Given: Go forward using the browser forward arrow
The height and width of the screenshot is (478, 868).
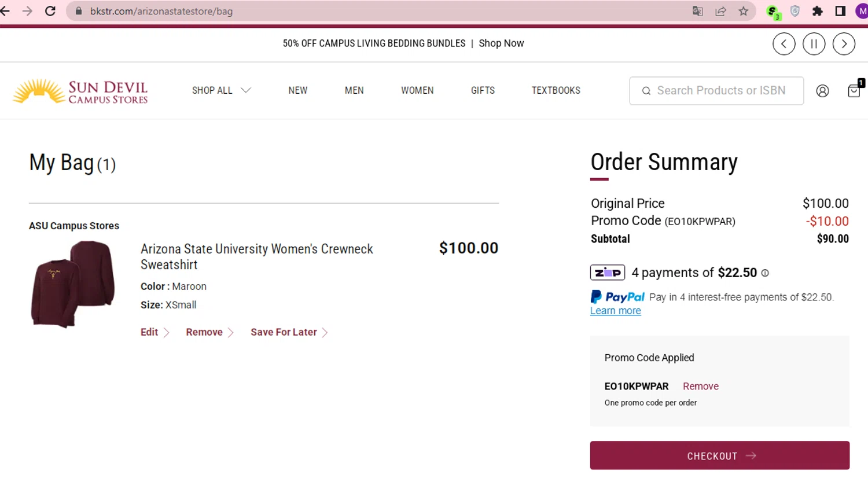Looking at the screenshot, I should [x=27, y=11].
